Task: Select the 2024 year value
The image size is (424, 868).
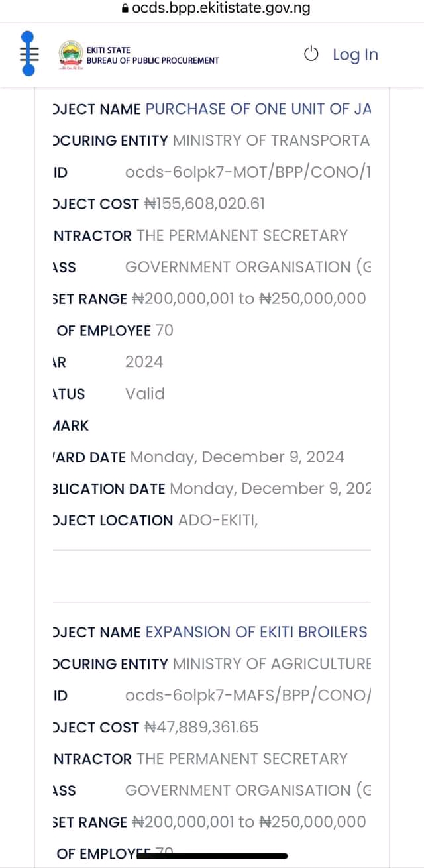Action: pyautogui.click(x=144, y=362)
